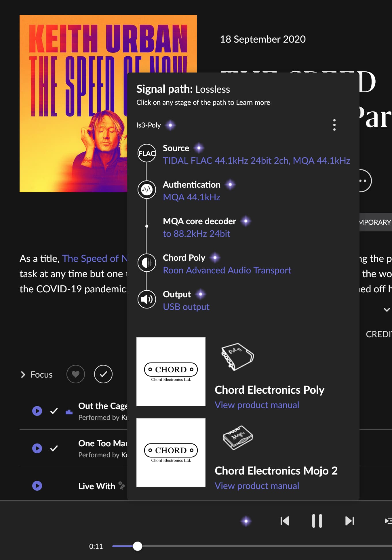This screenshot has height=560, width=392.
Task: Click the '18 September 2020' release date
Action: (263, 39)
